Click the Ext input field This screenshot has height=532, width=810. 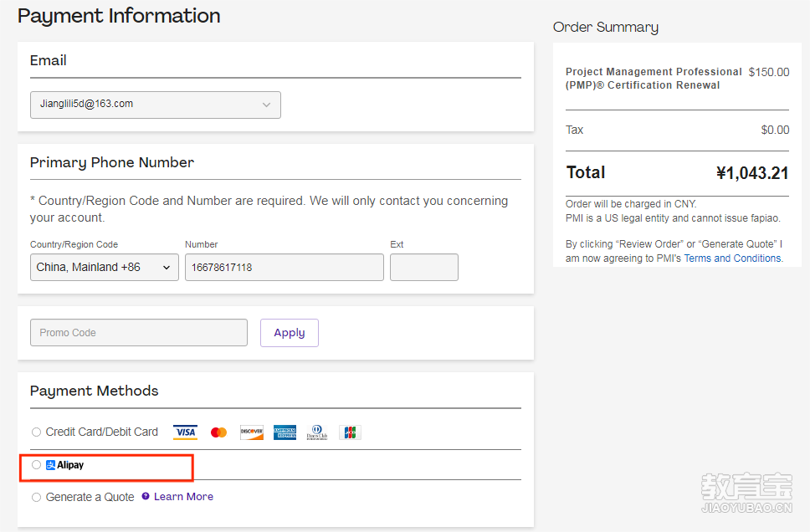(x=424, y=267)
